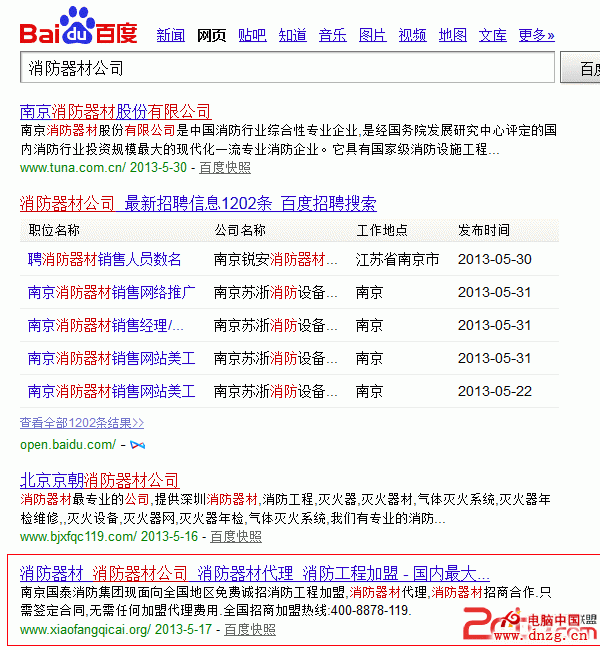Click the Baidu logo
The height and width of the screenshot is (650, 600).
pyautogui.click(x=78, y=27)
